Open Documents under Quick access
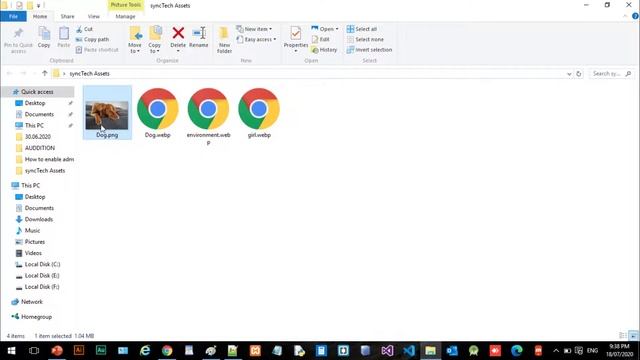This screenshot has height=360, width=640. coord(39,114)
